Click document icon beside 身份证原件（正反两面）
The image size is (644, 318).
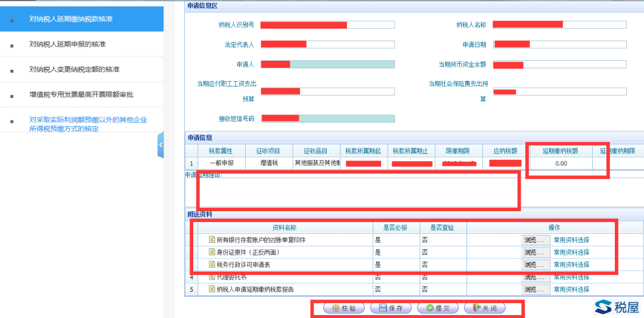coord(212,252)
